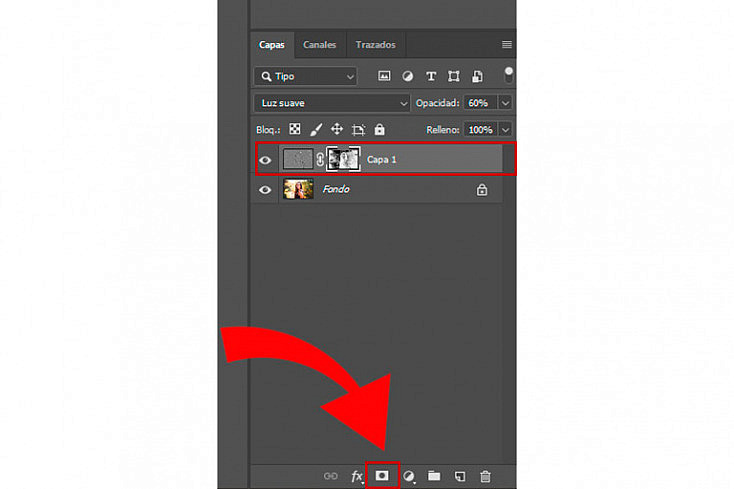Filter layers by adjustment layer type

(x=407, y=76)
